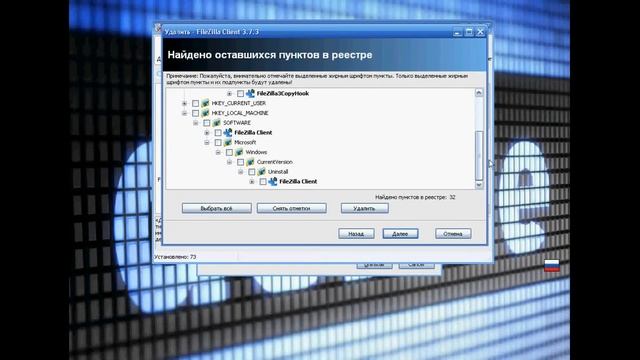
Task: Click the Выбрать всё button
Action: coord(217,208)
